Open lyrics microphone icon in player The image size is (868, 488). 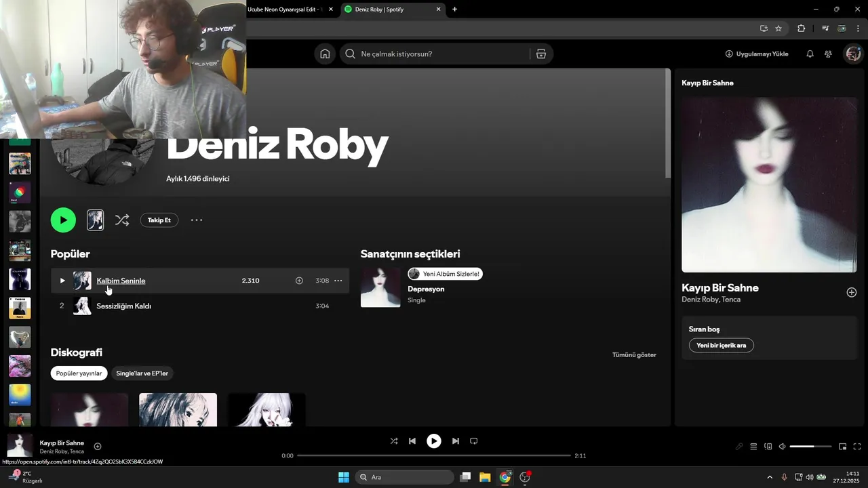pyautogui.click(x=739, y=447)
